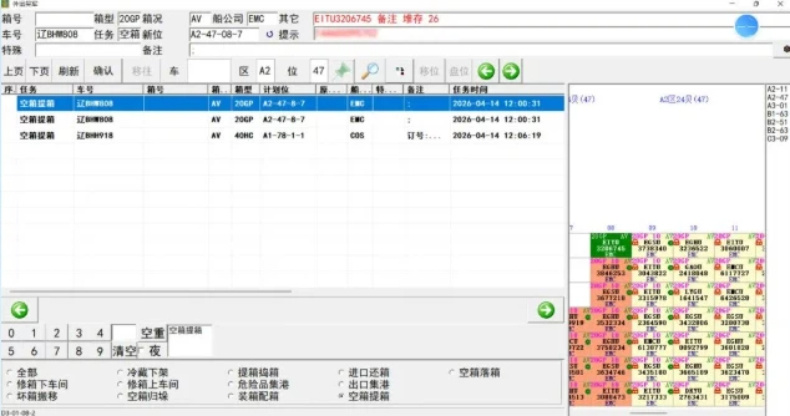Image resolution: width=790 pixels, height=416 pixels.
Task: Click the 清空 clear button
Action: [124, 351]
